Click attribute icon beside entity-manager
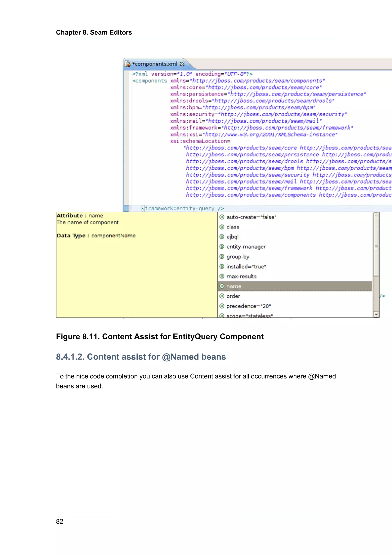This screenshot has width=392, height=555. tap(222, 247)
